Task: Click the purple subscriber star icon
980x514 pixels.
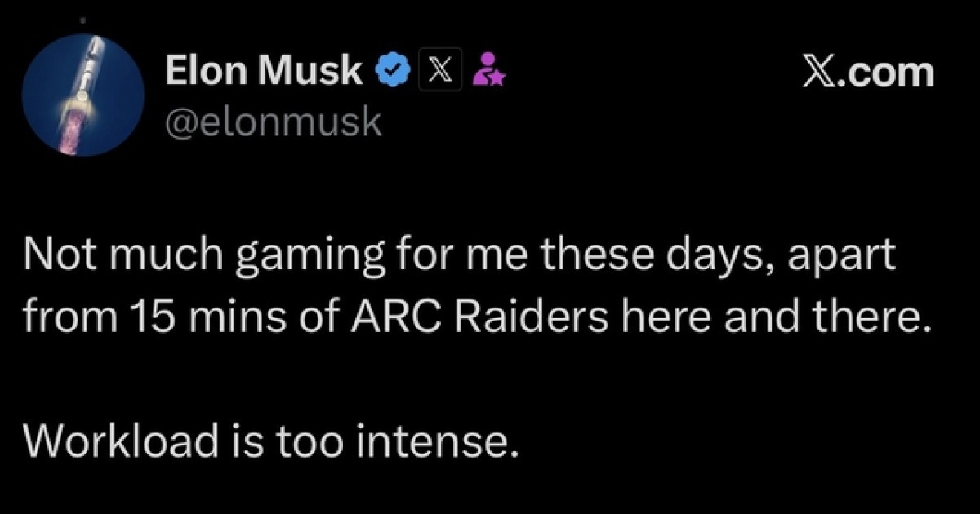Action: coord(491,71)
